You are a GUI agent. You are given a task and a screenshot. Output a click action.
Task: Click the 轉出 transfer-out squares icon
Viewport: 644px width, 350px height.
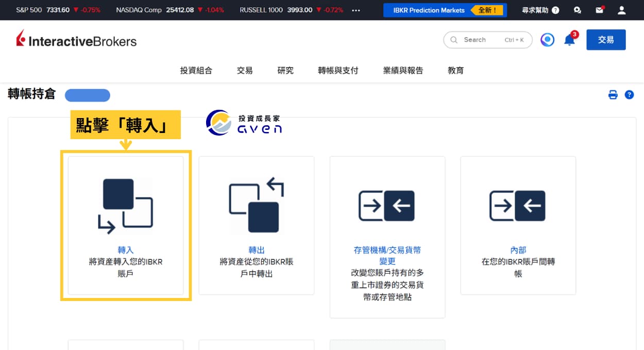tap(257, 205)
